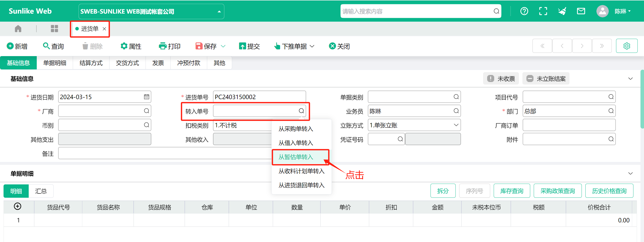Click the 未收票 status badge
This screenshot has height=242, width=644.
[501, 79]
